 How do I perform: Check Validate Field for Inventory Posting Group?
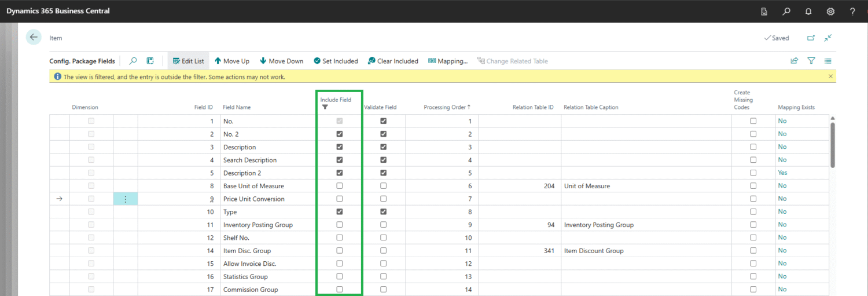tap(383, 225)
